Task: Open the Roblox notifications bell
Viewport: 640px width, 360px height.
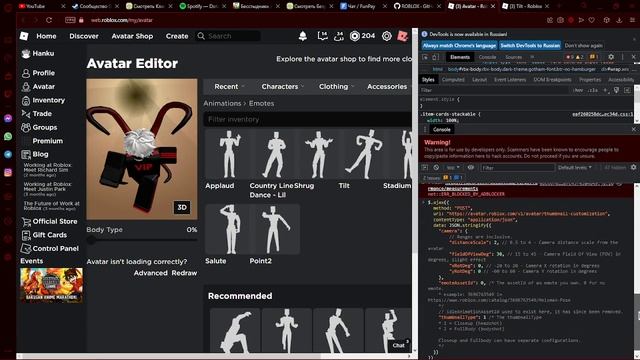Action: (303, 36)
